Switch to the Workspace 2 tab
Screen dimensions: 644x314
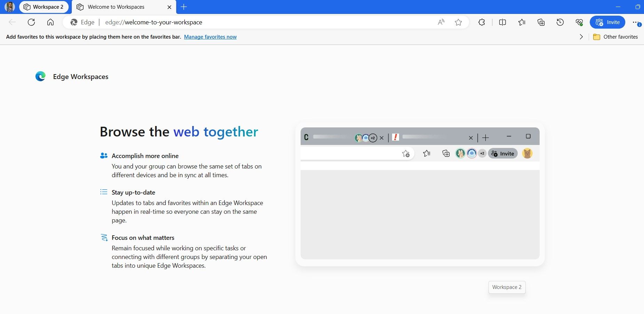(x=44, y=7)
